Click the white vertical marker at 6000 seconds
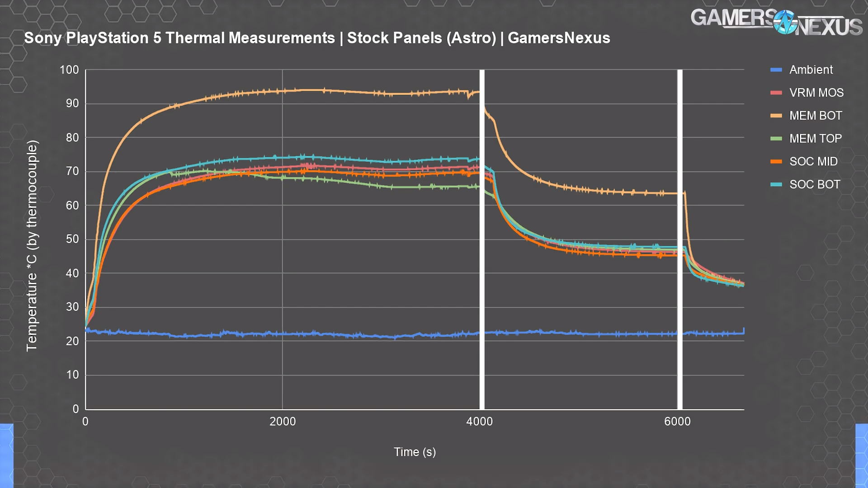This screenshot has width=868, height=488. [679, 239]
